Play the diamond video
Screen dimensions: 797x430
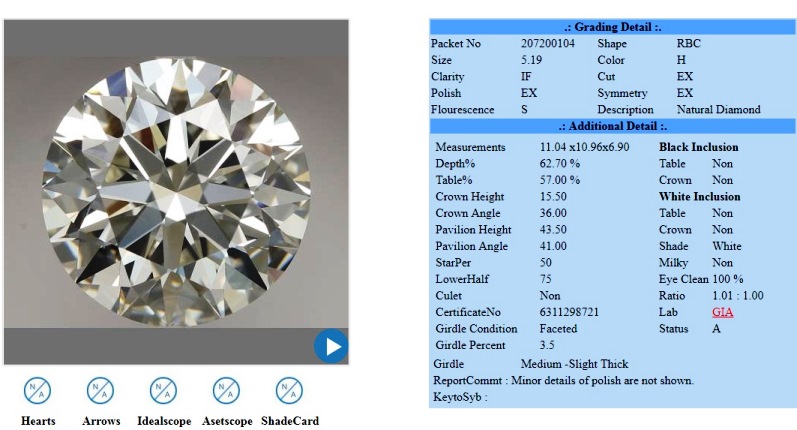(330, 347)
